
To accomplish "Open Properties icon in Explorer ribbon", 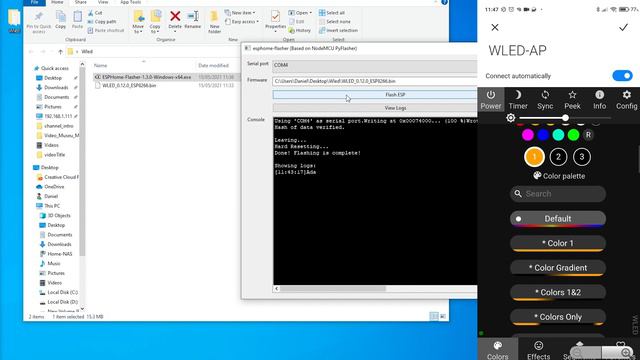I will 276,20.
